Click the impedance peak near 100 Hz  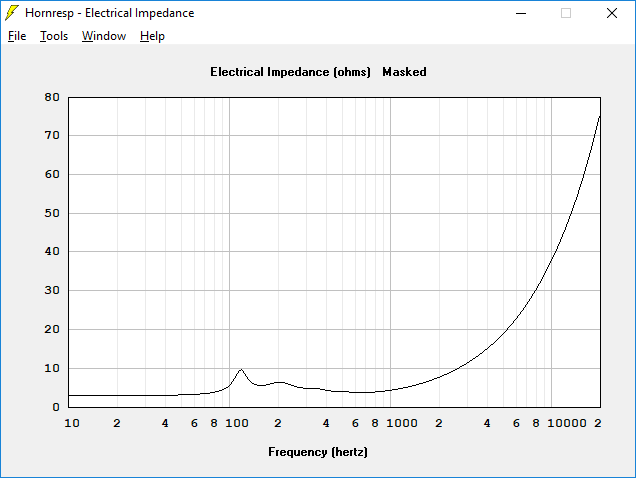point(241,370)
